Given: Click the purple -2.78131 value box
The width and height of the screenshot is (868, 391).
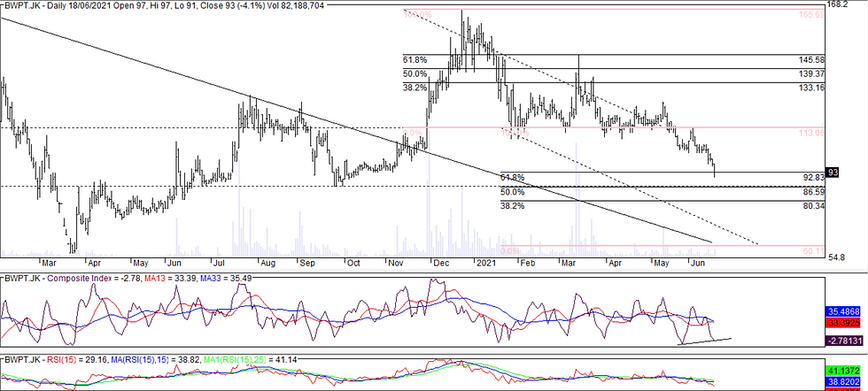Looking at the screenshot, I should tap(845, 341).
